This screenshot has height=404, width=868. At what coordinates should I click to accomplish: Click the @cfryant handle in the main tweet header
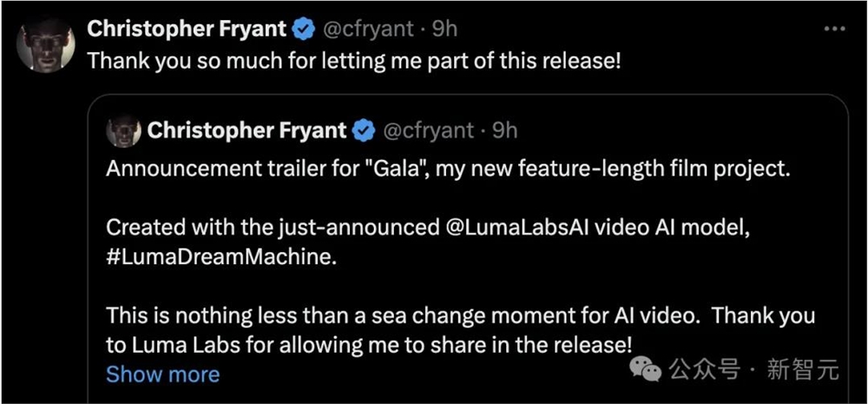(369, 30)
